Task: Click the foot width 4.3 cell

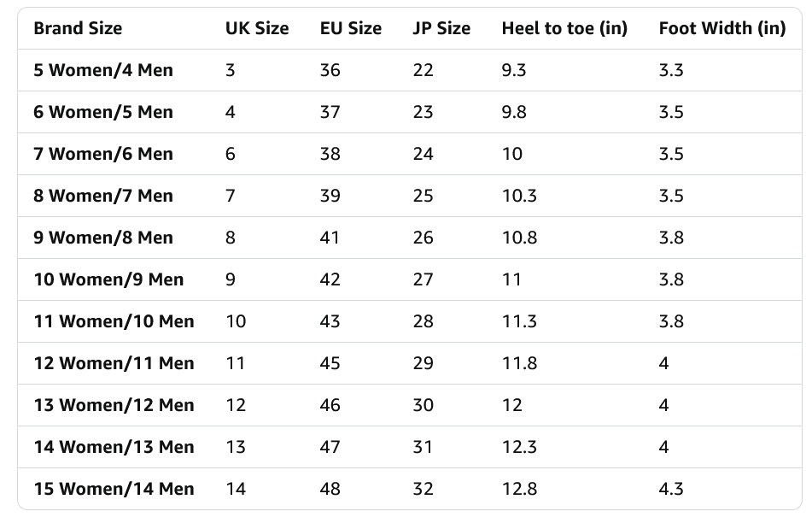Action: (671, 489)
